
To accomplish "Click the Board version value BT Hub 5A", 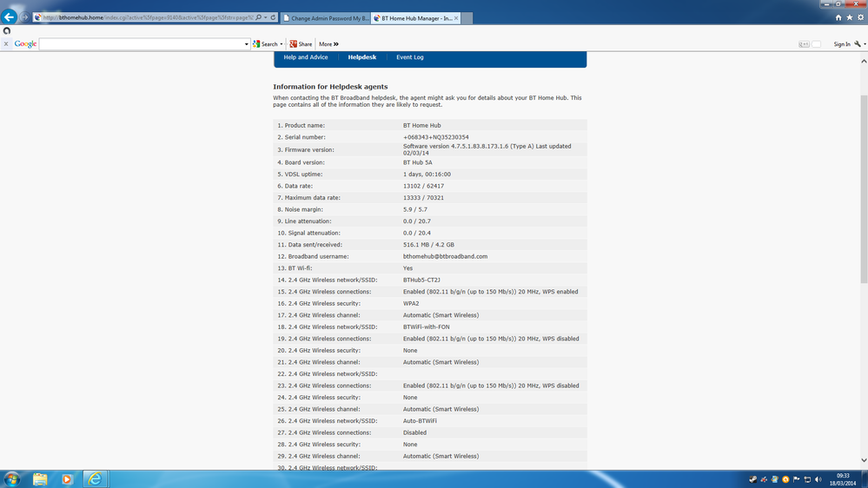I will [417, 162].
